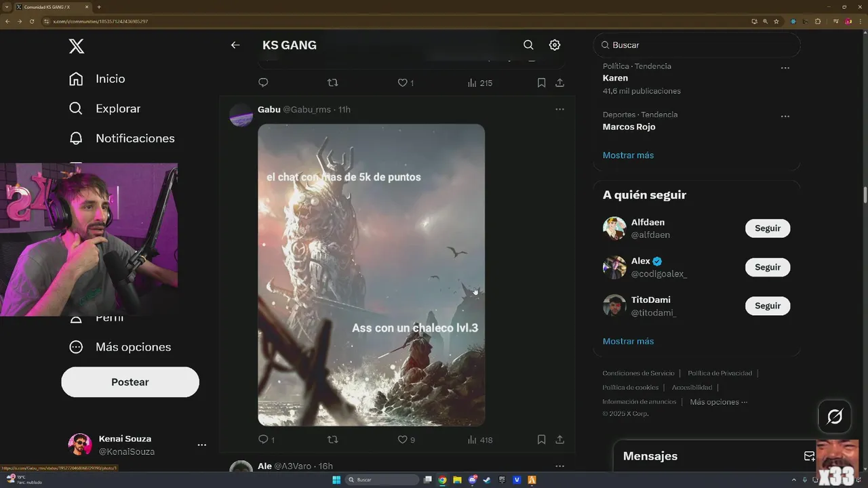Repost the post with 215 views

click(x=332, y=83)
